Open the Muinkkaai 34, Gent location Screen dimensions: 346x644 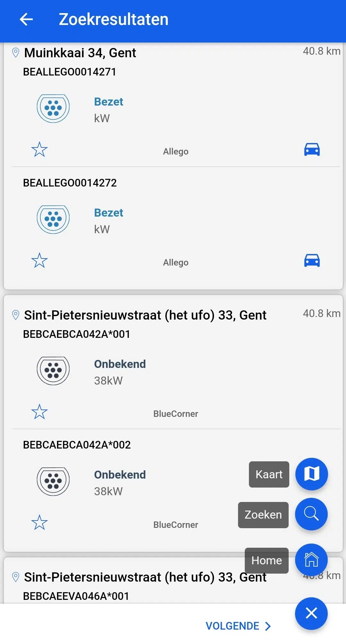point(80,53)
